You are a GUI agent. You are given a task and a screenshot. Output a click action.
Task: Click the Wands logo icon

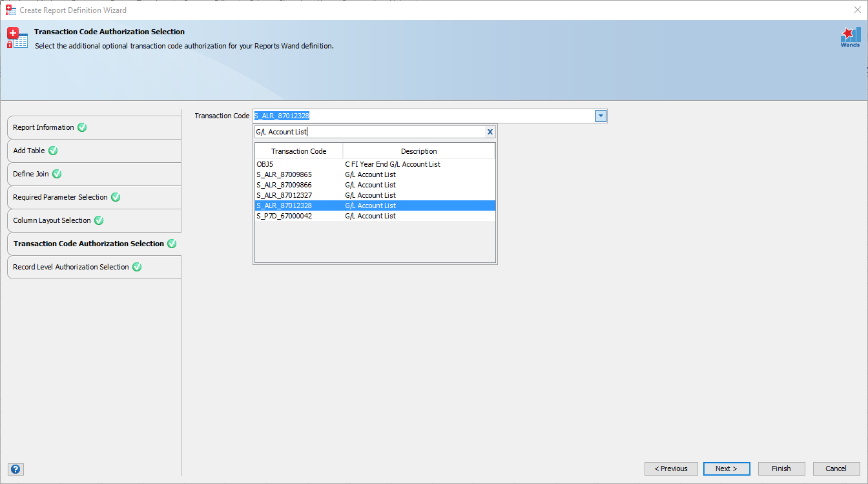point(850,37)
